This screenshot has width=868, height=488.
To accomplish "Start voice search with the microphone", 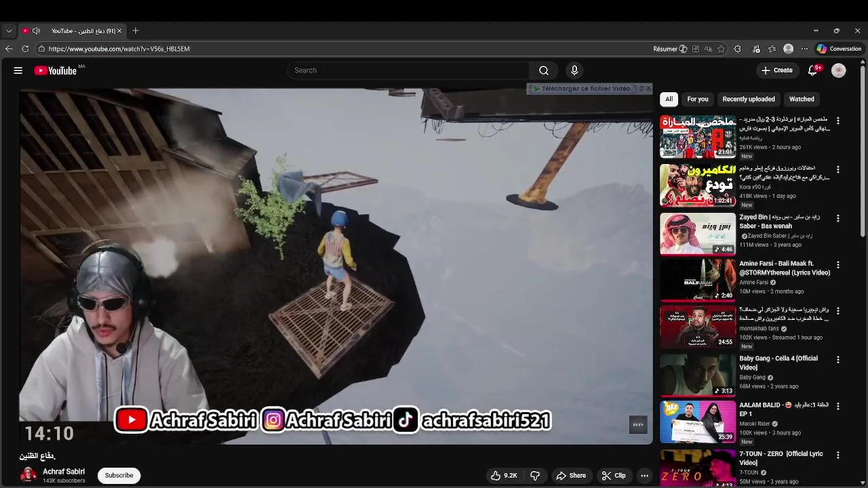I will pos(574,70).
